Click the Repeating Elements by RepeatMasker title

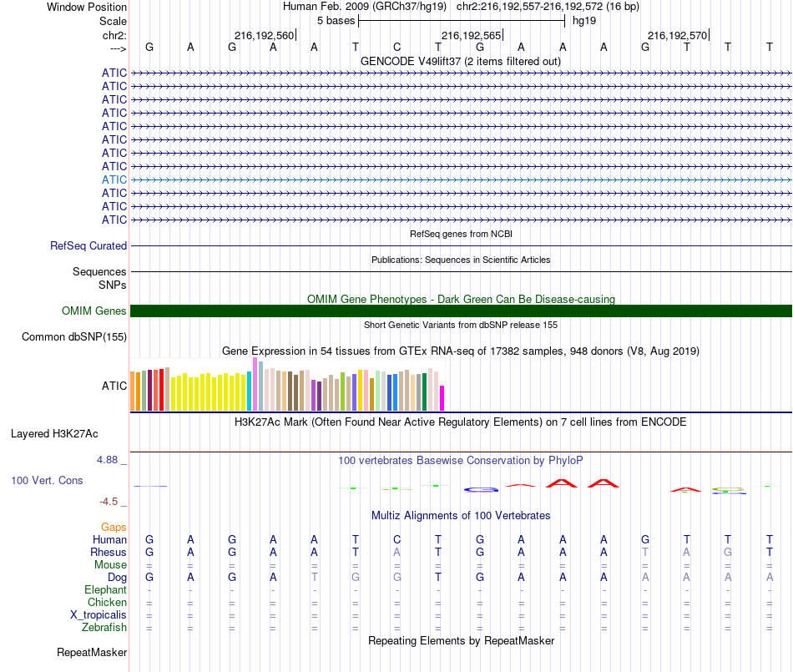(462, 640)
